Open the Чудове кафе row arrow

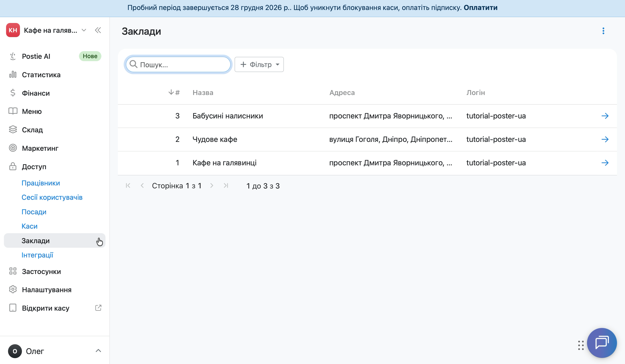(x=605, y=139)
